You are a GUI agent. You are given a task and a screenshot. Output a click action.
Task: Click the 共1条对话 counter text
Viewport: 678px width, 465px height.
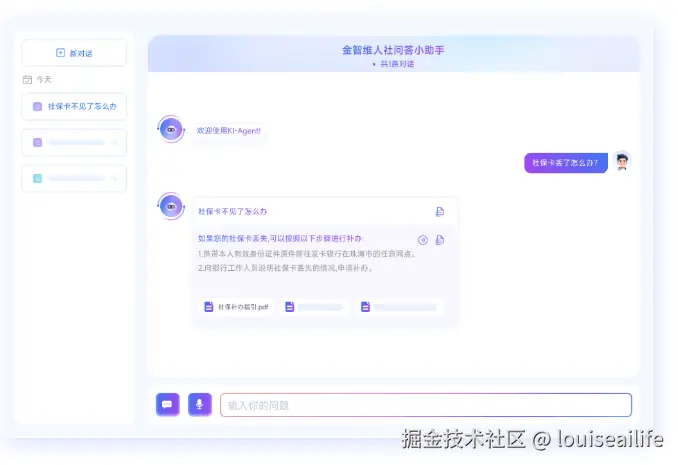tap(397, 64)
